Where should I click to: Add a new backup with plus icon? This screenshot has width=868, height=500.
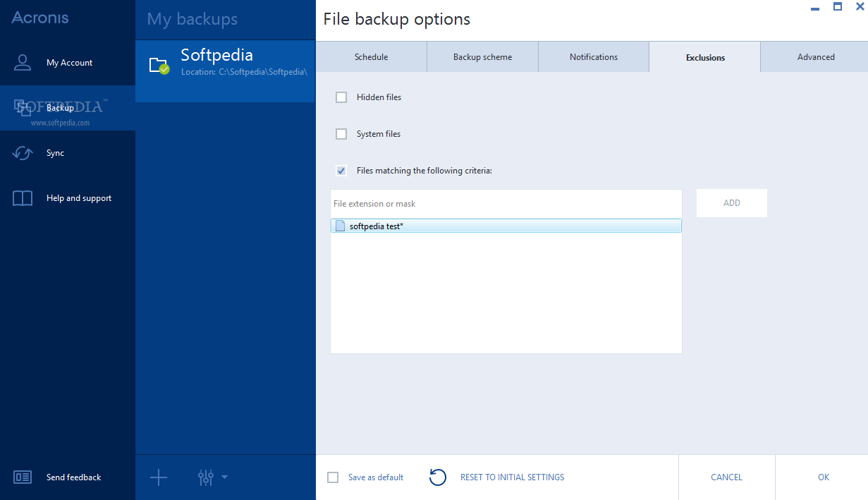coord(159,477)
